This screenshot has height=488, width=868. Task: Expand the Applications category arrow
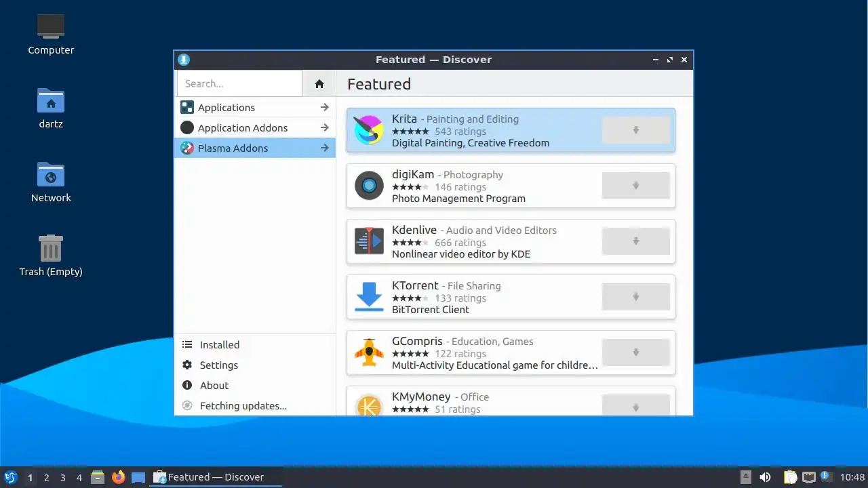(x=325, y=107)
